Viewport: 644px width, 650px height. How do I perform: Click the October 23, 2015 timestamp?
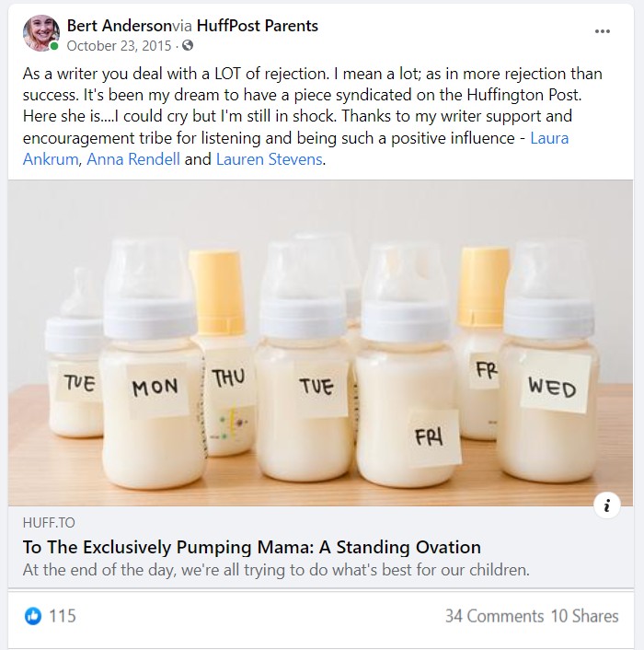[119, 46]
